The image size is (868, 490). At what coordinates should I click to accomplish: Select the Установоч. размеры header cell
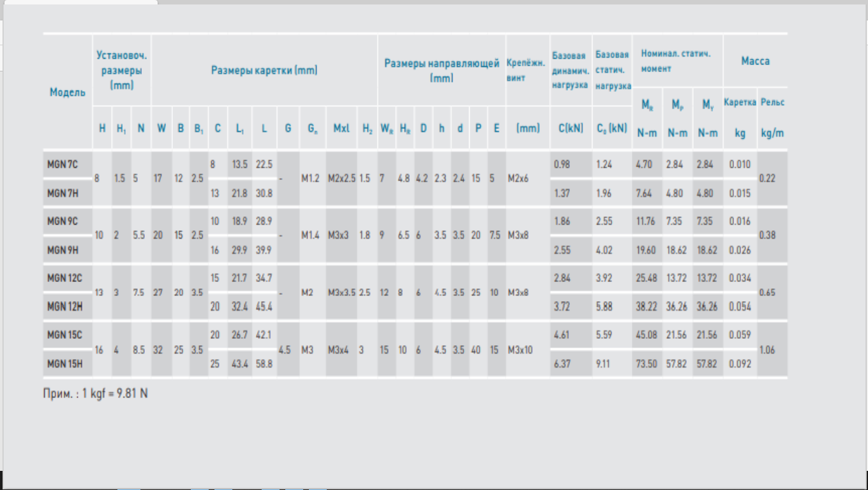[122, 70]
